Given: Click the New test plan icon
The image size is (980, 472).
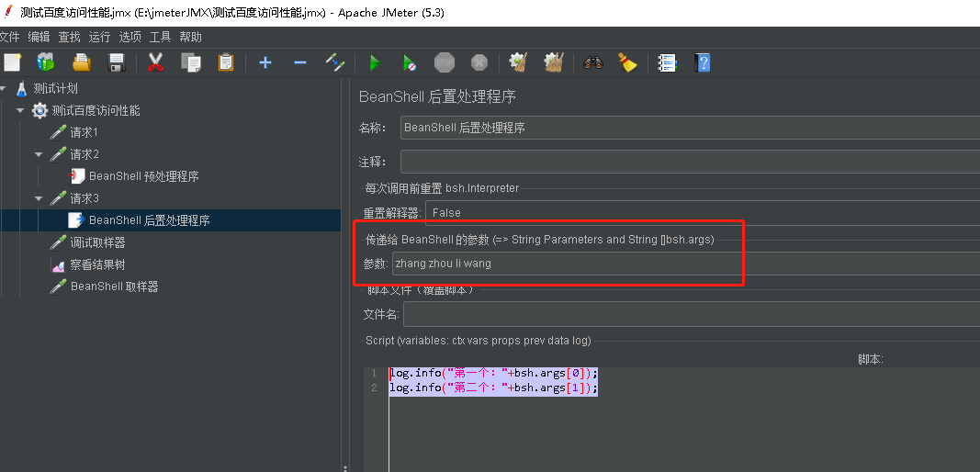Looking at the screenshot, I should 12,62.
